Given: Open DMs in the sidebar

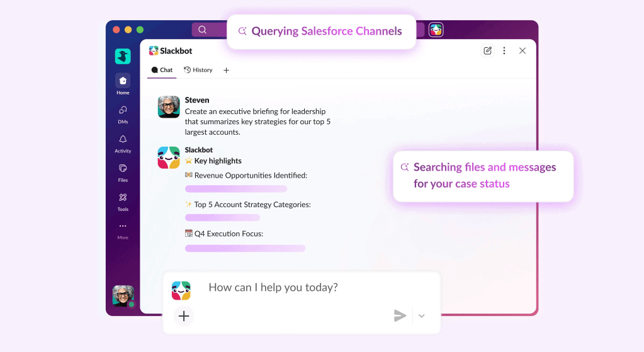Looking at the screenshot, I should point(123,115).
